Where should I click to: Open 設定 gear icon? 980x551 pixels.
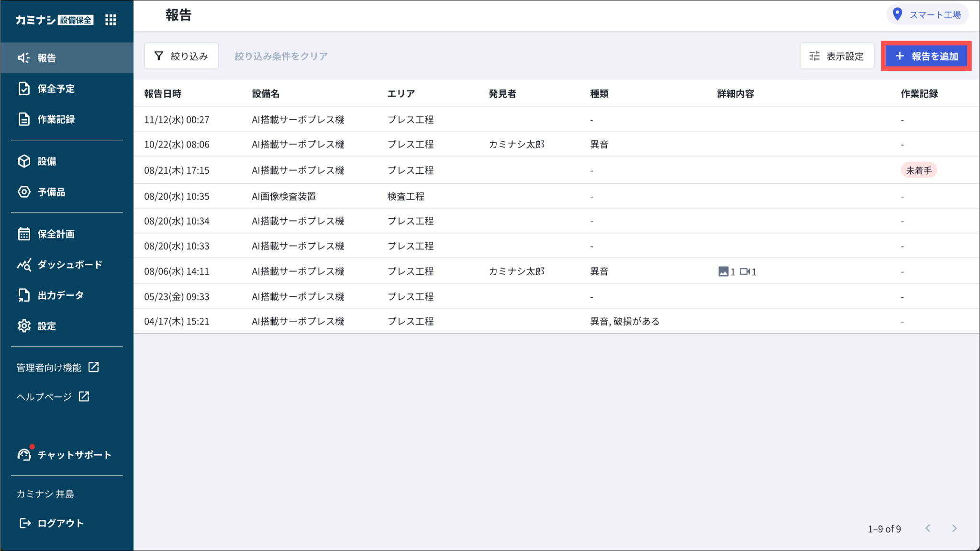[x=24, y=326]
